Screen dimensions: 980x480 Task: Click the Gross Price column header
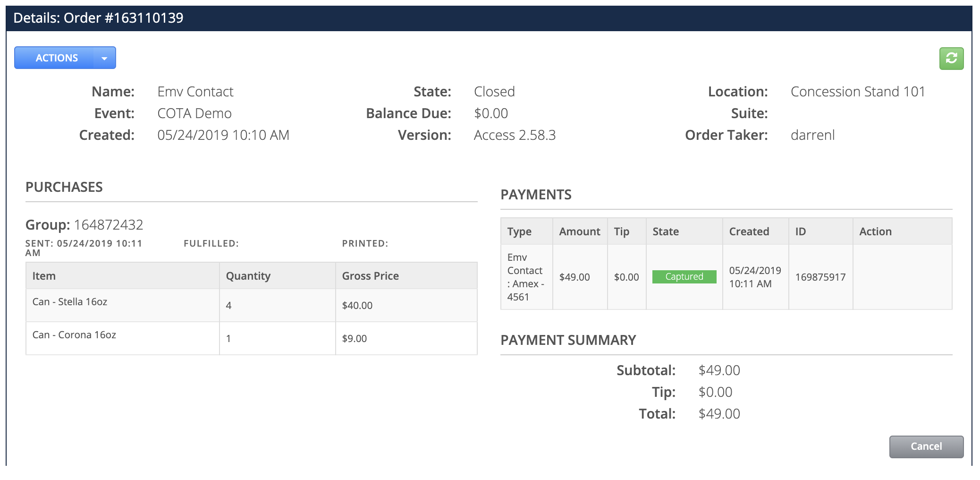click(406, 276)
